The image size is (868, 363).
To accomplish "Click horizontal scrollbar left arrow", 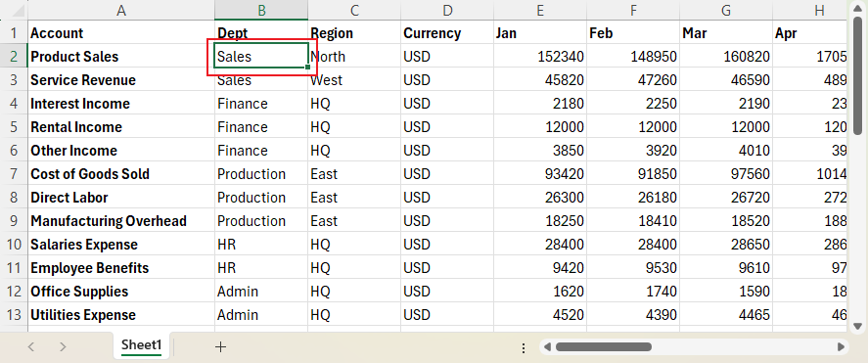I will pos(547,347).
